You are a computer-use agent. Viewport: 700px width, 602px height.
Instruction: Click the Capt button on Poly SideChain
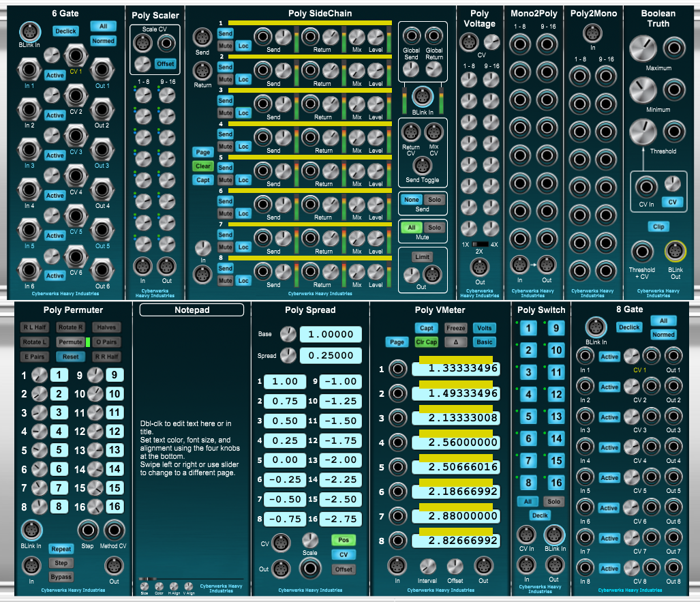[202, 180]
